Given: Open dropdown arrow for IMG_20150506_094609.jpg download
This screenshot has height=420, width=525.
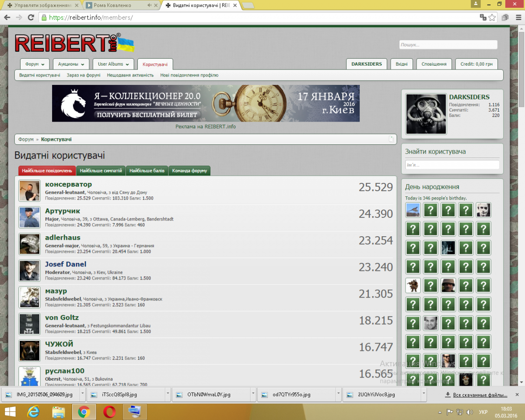Looking at the screenshot, I should [83, 395].
